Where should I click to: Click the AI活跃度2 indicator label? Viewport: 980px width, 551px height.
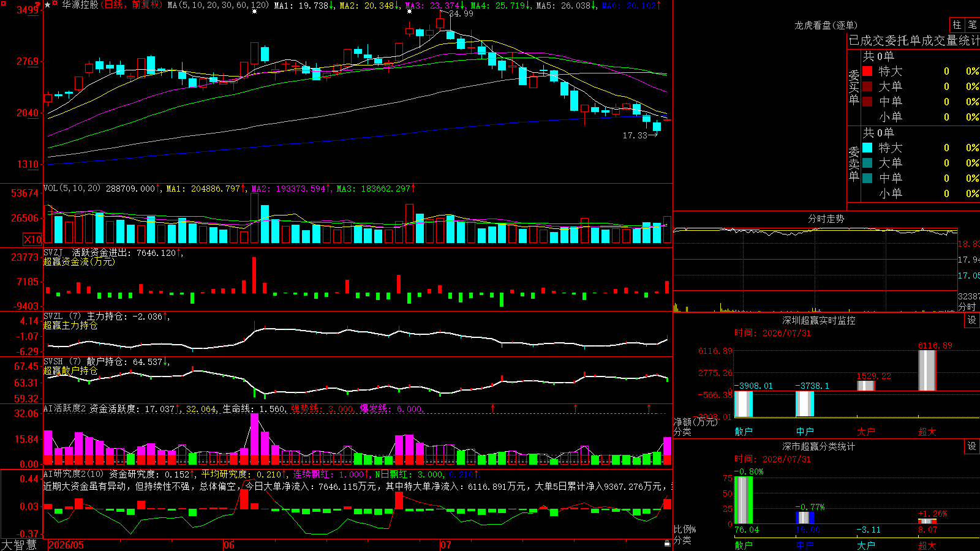(65, 408)
